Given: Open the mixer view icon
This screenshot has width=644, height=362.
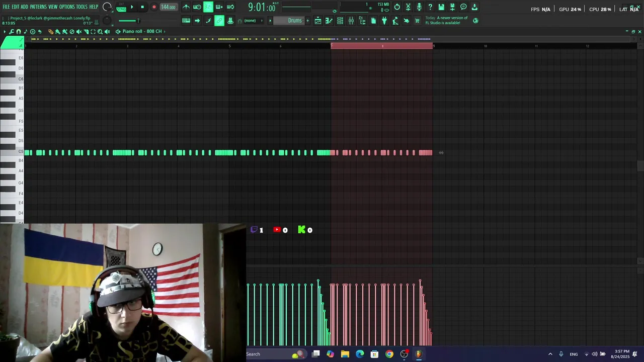Looking at the screenshot, I should click(x=351, y=21).
